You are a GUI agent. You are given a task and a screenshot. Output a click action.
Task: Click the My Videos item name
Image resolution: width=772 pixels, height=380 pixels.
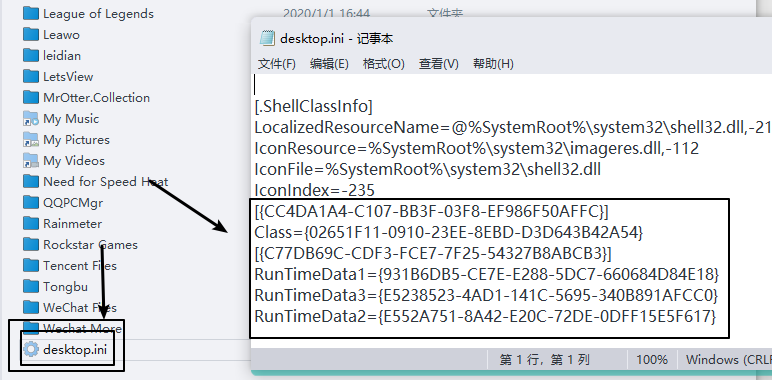pyautogui.click(x=74, y=161)
